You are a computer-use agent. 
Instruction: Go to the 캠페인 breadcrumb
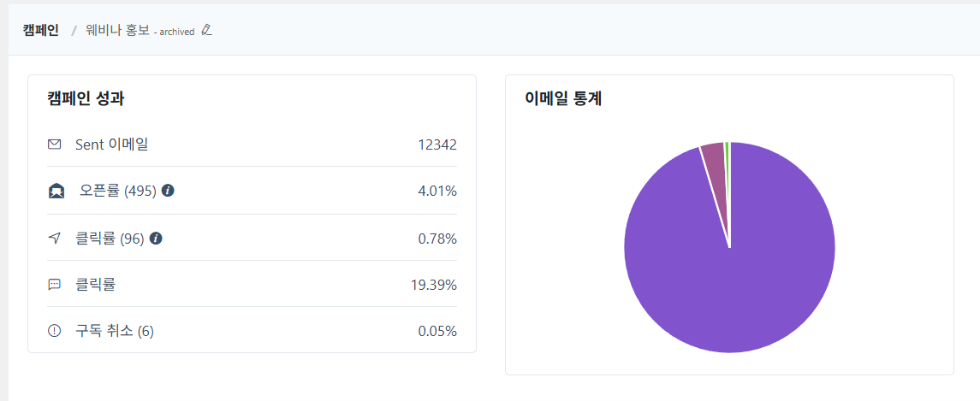[x=41, y=30]
